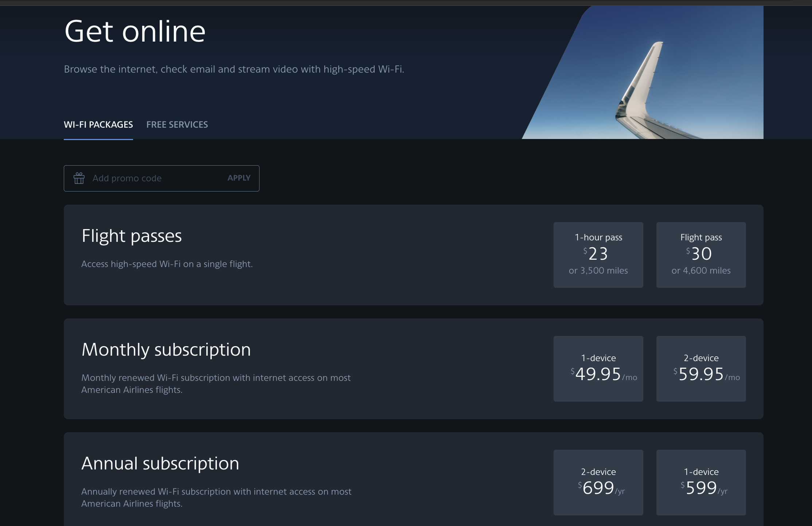The image size is (812, 526).
Task: Click the Annual subscription heading
Action: coord(160,464)
